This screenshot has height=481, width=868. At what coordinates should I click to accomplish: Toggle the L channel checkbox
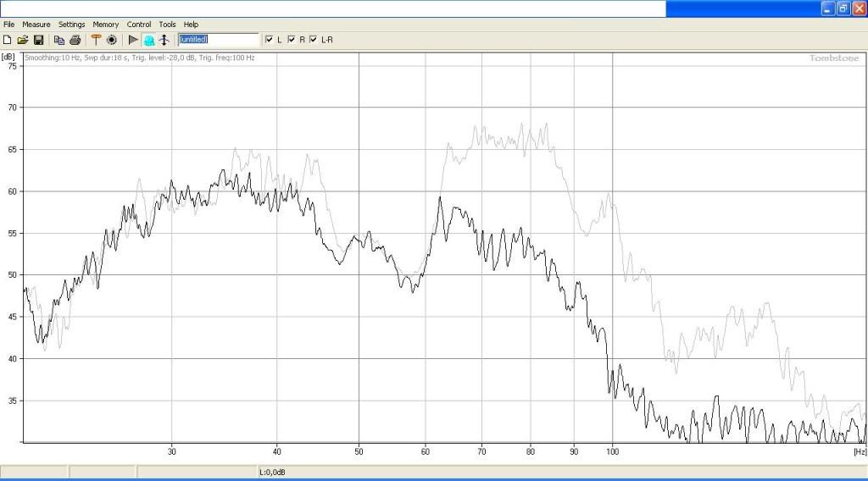270,40
